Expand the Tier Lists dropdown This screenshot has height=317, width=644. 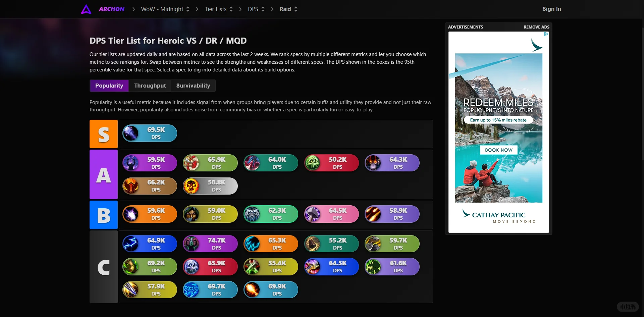tap(219, 9)
